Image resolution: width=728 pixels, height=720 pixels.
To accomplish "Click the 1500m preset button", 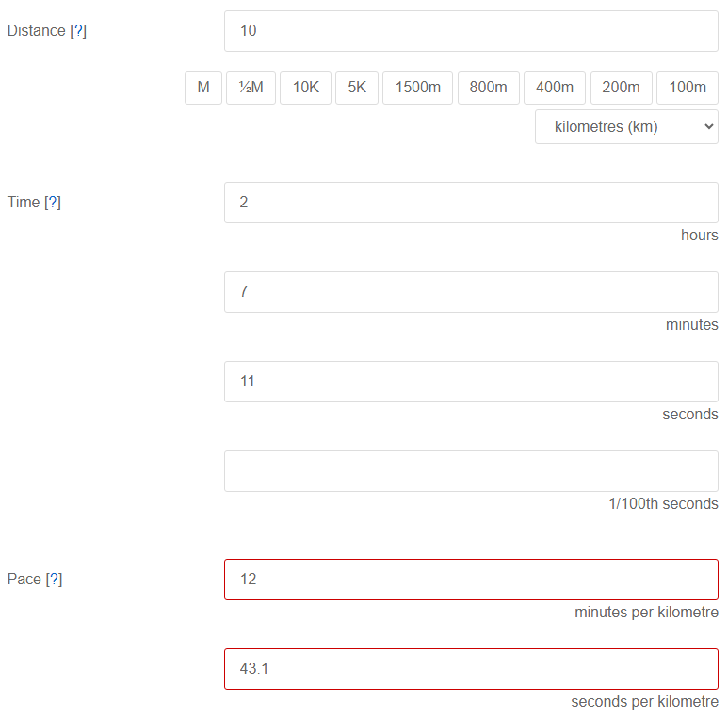I will coord(417,88).
